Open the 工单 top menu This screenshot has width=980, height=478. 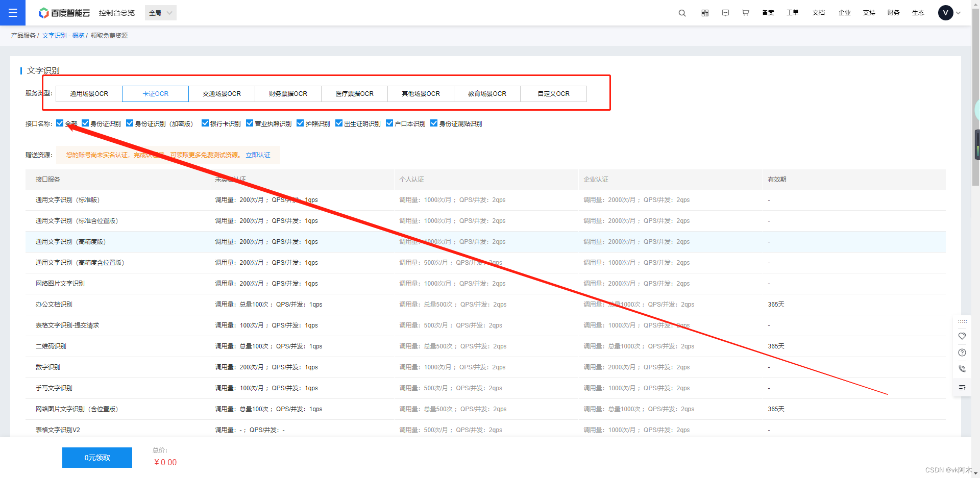(x=792, y=13)
